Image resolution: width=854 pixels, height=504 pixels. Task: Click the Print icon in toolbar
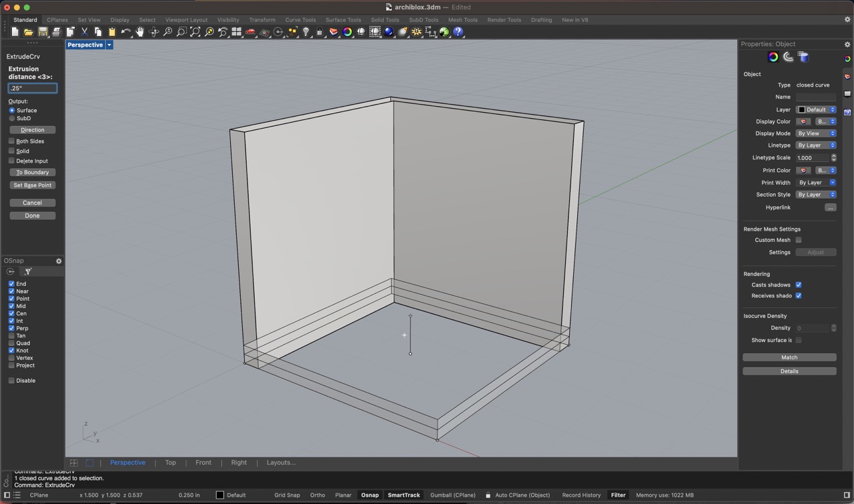tap(57, 32)
